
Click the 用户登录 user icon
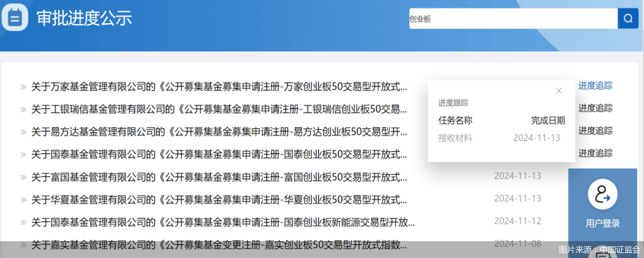tap(603, 195)
